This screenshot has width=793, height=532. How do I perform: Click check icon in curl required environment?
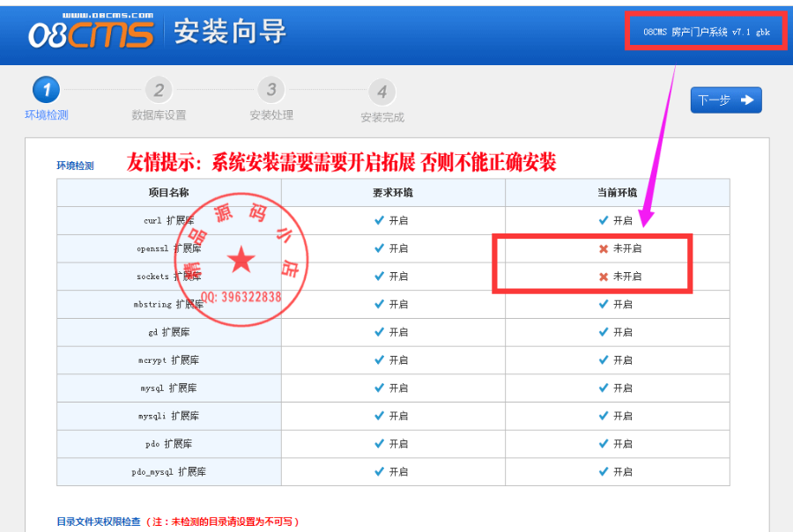[x=379, y=220]
